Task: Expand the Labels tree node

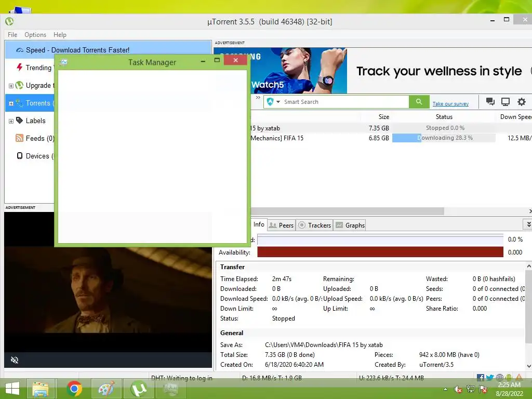Action: coord(11,121)
